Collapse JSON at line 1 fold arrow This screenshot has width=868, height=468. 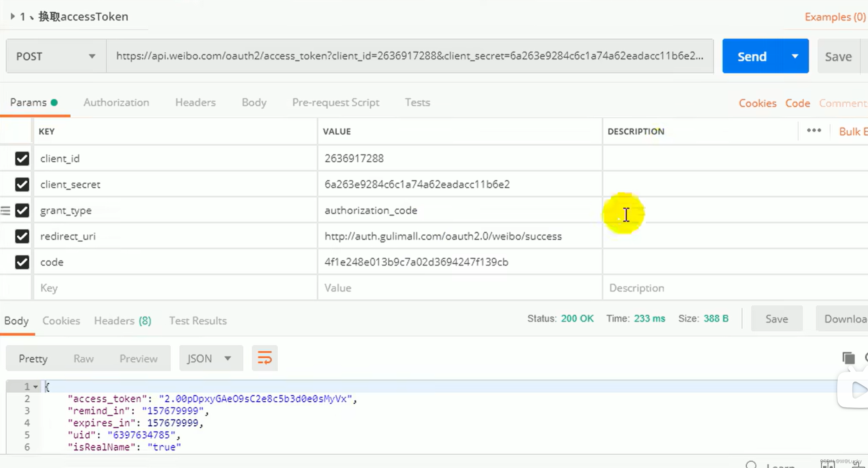[x=36, y=387]
